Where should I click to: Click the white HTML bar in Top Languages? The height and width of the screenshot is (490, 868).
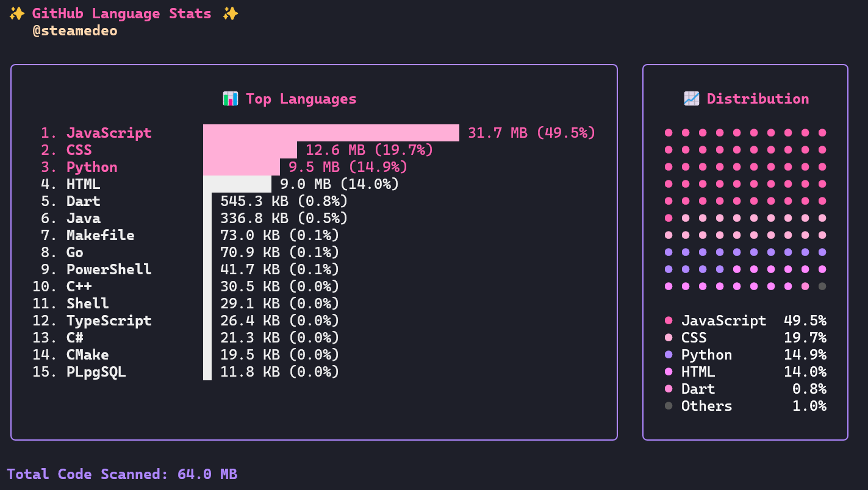tap(237, 184)
